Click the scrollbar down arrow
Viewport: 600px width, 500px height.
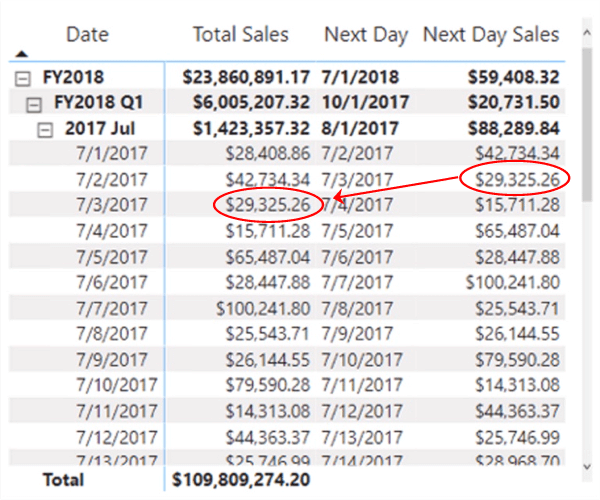coord(588,463)
